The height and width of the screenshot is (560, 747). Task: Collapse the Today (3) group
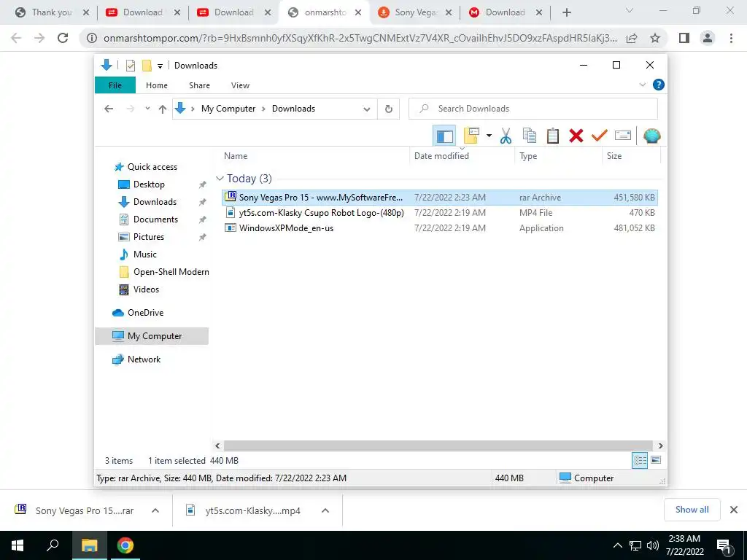pos(220,179)
